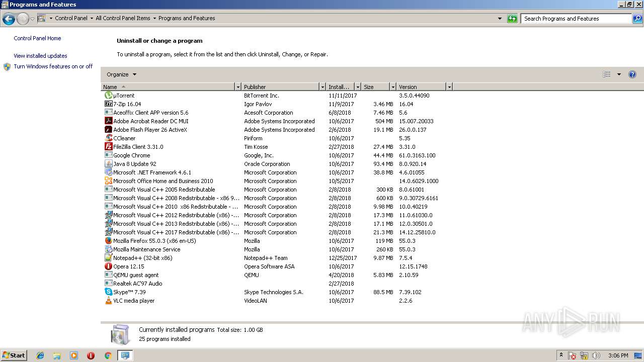Launch Windows Media Player from taskbar

click(74, 355)
